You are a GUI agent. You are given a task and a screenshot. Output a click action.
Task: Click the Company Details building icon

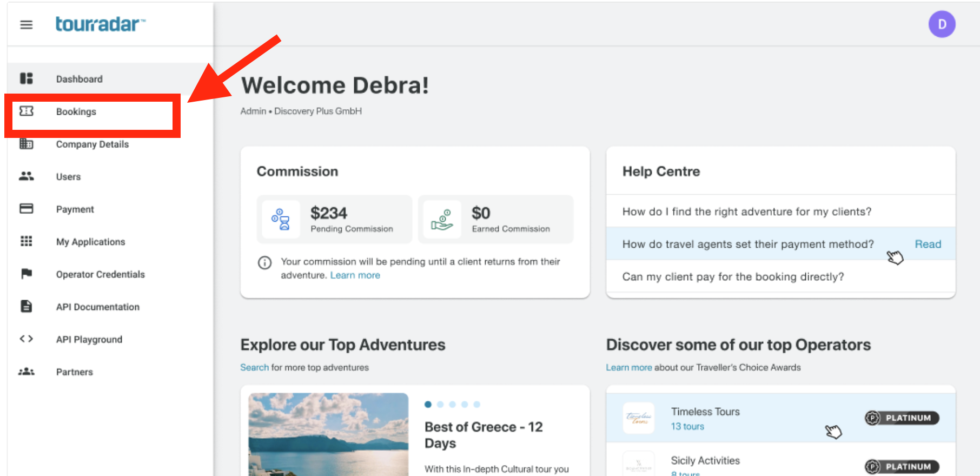coord(26,144)
